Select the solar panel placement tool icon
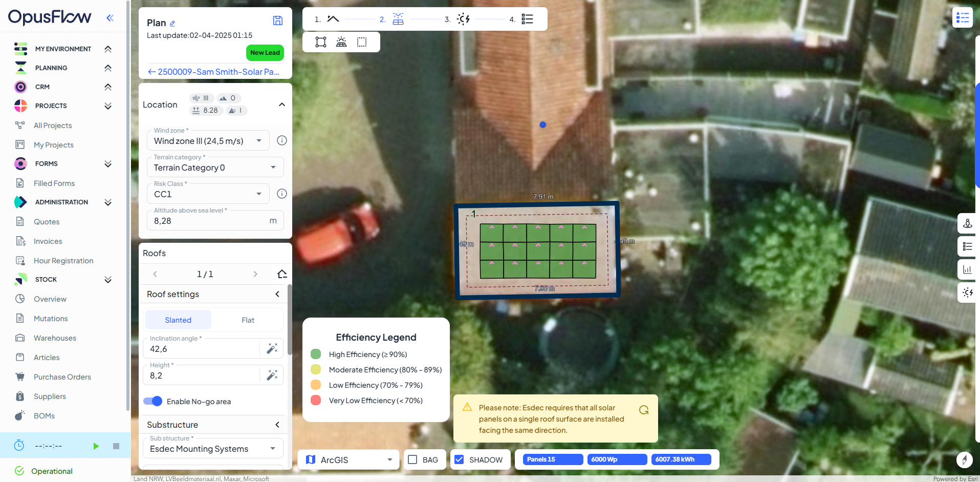980x482 pixels. [x=341, y=42]
